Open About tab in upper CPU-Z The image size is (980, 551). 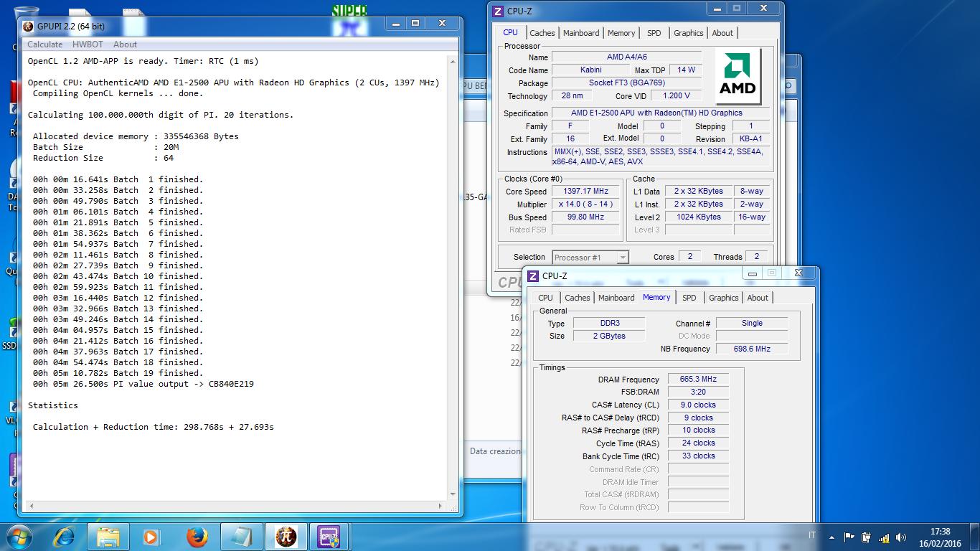[722, 33]
